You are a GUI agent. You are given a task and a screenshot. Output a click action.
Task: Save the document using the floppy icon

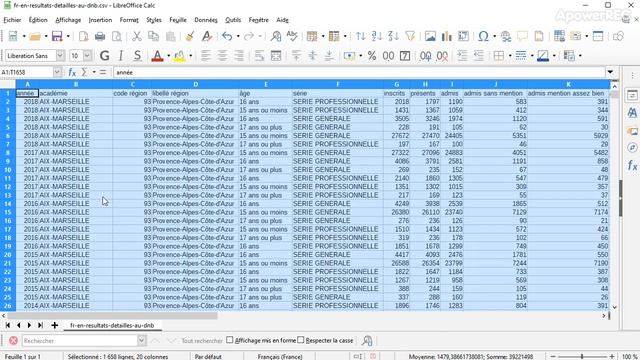57,37
